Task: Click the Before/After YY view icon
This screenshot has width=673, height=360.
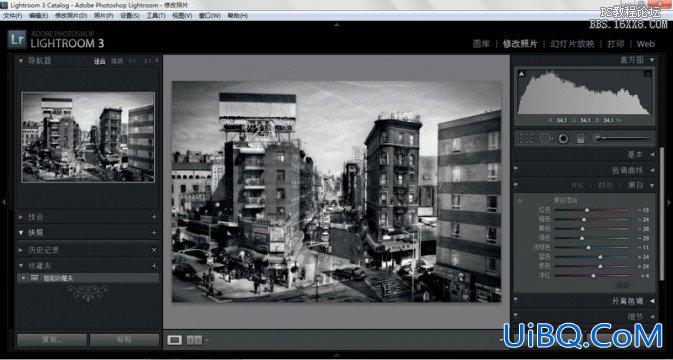Action: [x=194, y=340]
